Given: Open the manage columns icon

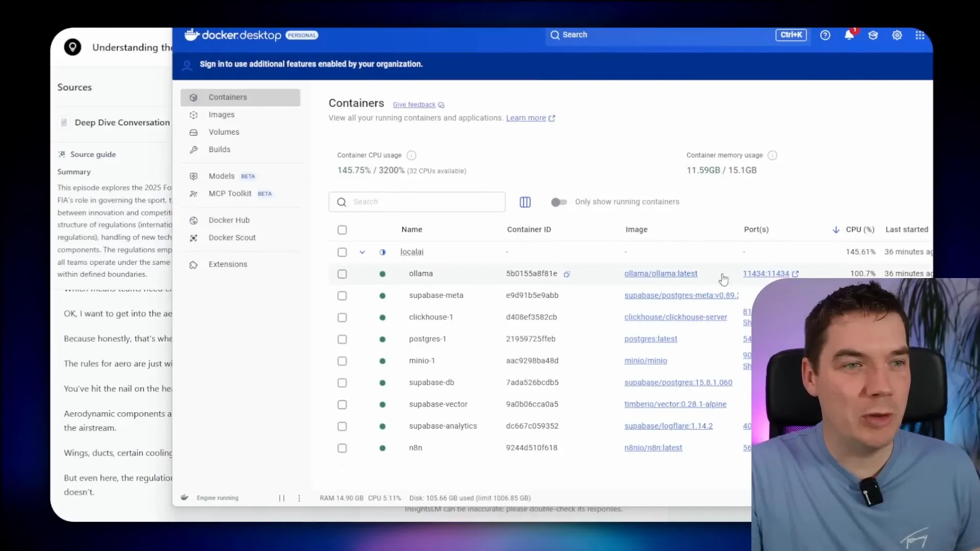Looking at the screenshot, I should (525, 202).
